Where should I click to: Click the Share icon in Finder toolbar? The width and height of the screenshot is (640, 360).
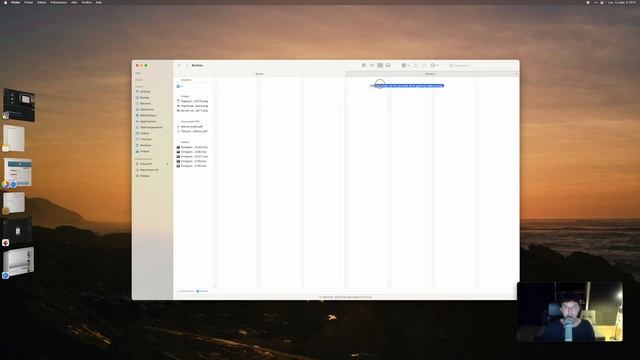pos(416,65)
